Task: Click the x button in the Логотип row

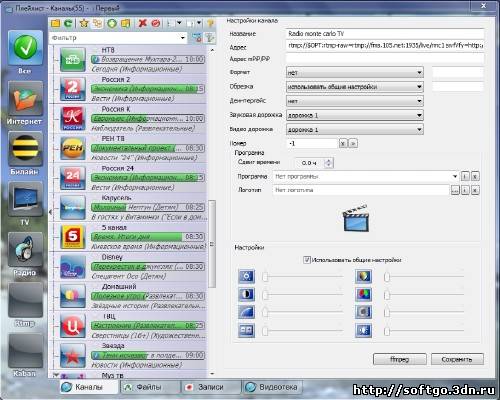Action: (475, 190)
